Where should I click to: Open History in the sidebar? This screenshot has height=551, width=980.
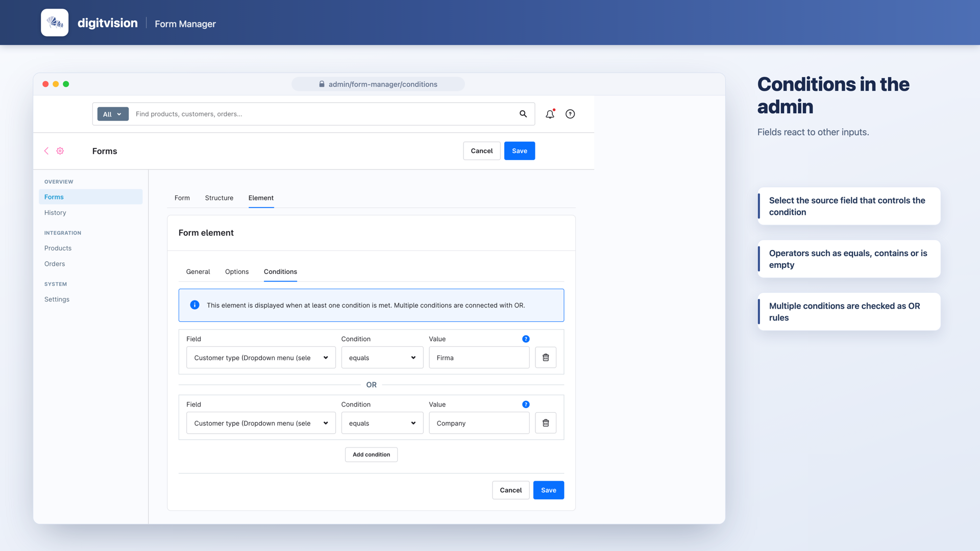[55, 213]
